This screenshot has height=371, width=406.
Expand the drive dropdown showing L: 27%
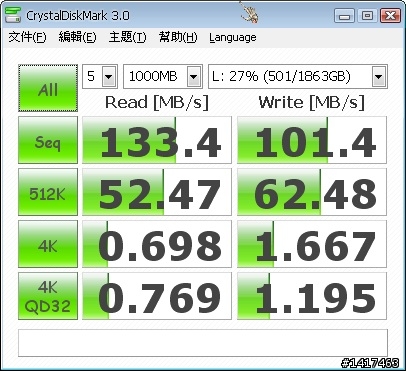point(379,77)
